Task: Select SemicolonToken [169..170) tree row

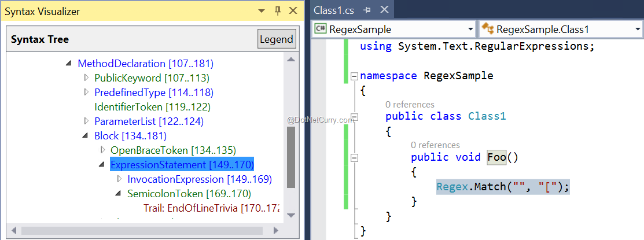Action: [189, 193]
